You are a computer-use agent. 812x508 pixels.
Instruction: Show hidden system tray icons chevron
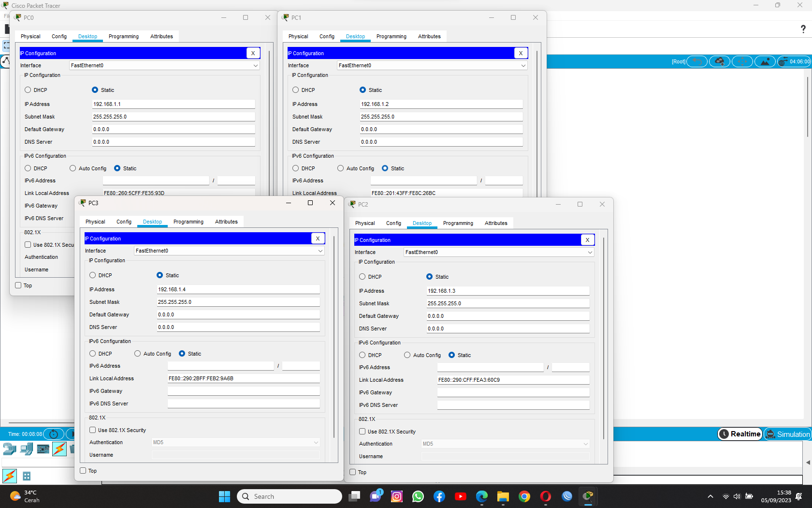point(710,496)
